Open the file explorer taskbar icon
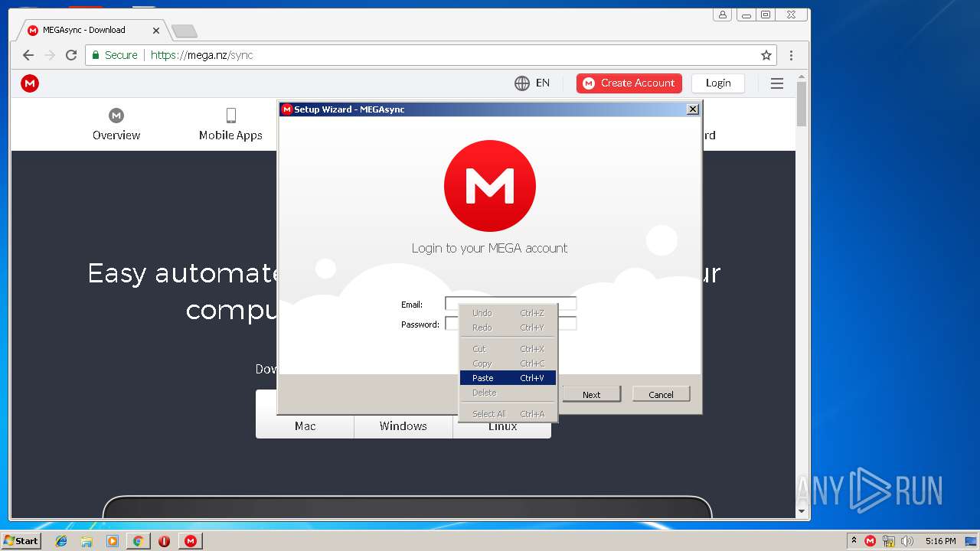The image size is (980, 551). point(87,541)
